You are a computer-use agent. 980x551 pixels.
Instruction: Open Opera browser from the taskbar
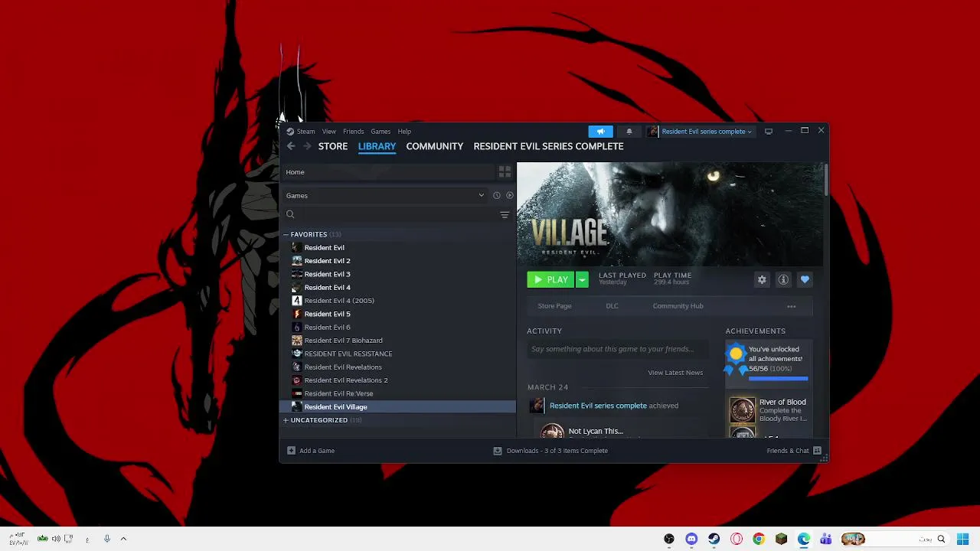pos(737,539)
